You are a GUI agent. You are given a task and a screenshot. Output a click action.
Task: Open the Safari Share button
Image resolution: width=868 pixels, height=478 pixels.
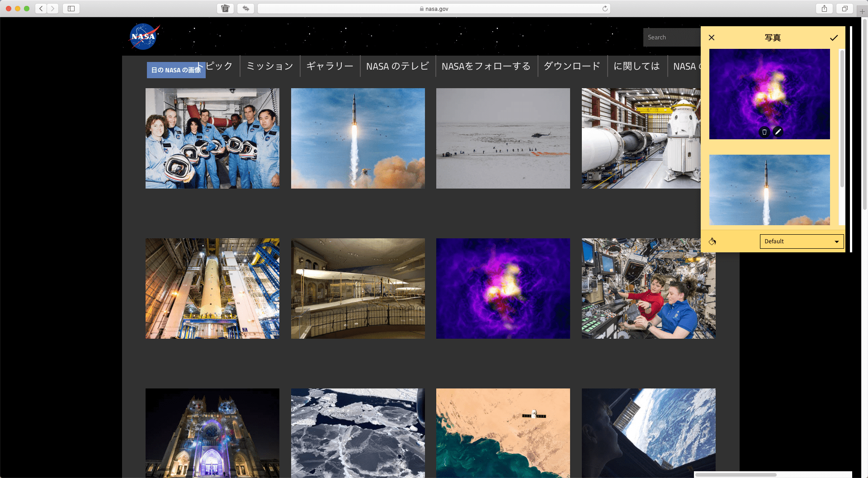[x=824, y=9]
